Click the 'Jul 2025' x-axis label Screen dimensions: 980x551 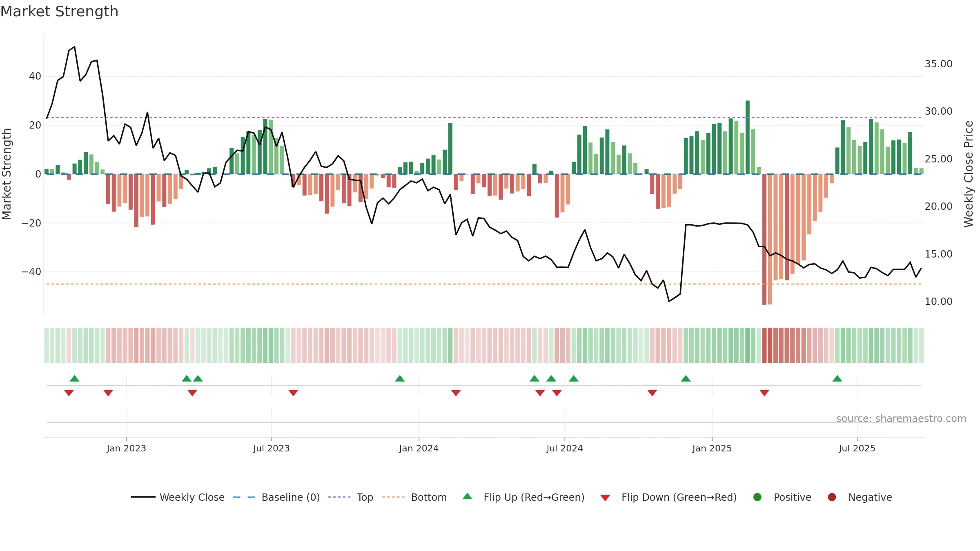pyautogui.click(x=857, y=448)
